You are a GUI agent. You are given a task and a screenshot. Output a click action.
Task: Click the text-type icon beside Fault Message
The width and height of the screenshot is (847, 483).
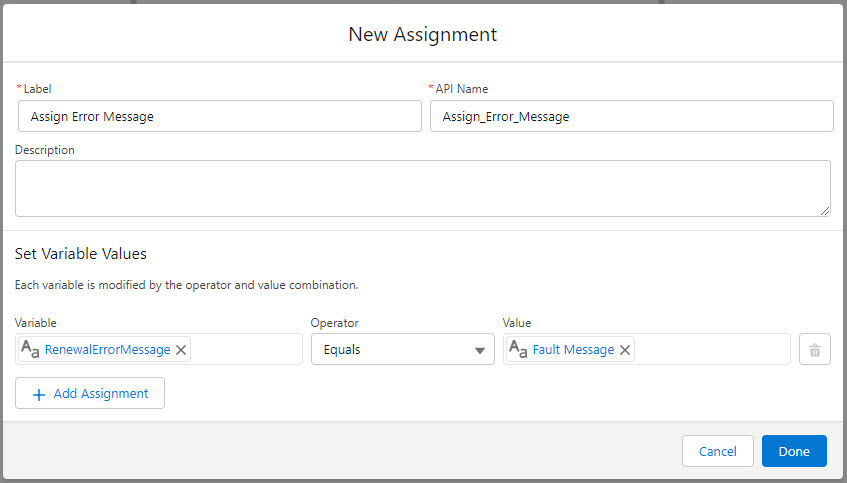pyautogui.click(x=518, y=350)
